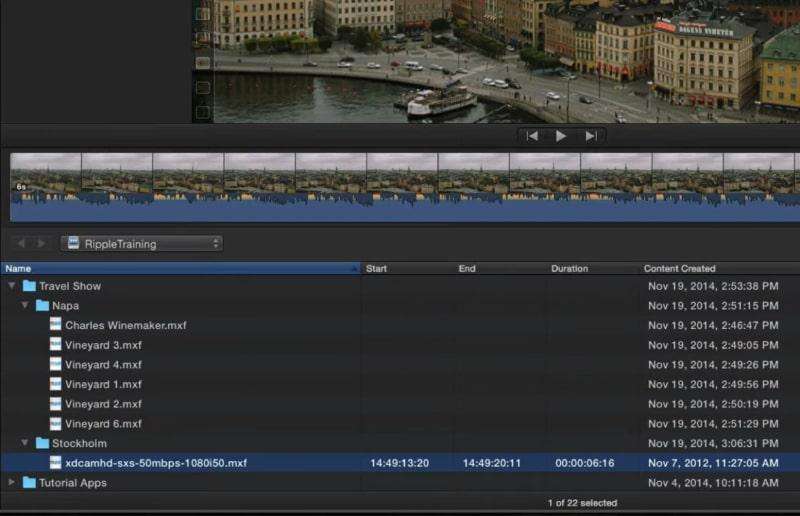The image size is (800, 516).
Task: Select the Napa folder
Action: click(x=65, y=306)
